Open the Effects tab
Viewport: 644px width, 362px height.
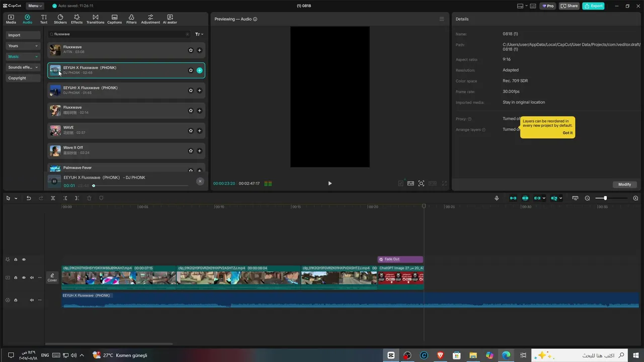click(x=77, y=19)
